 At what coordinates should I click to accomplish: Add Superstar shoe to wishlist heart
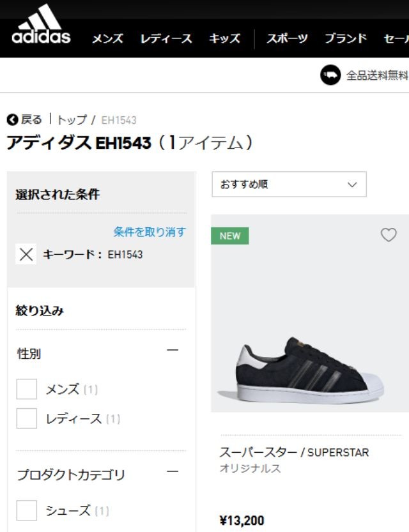[x=389, y=235]
